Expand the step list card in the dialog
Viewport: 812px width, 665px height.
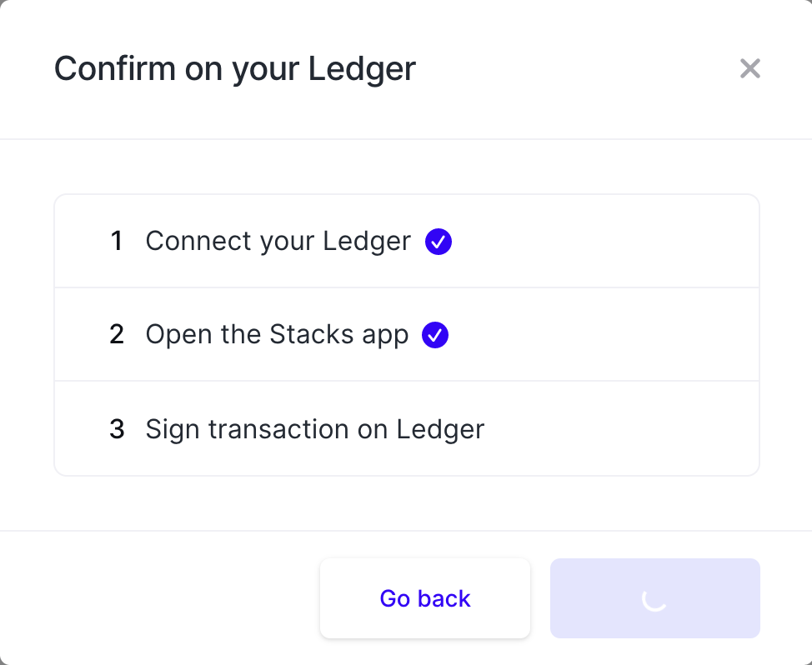click(406, 335)
